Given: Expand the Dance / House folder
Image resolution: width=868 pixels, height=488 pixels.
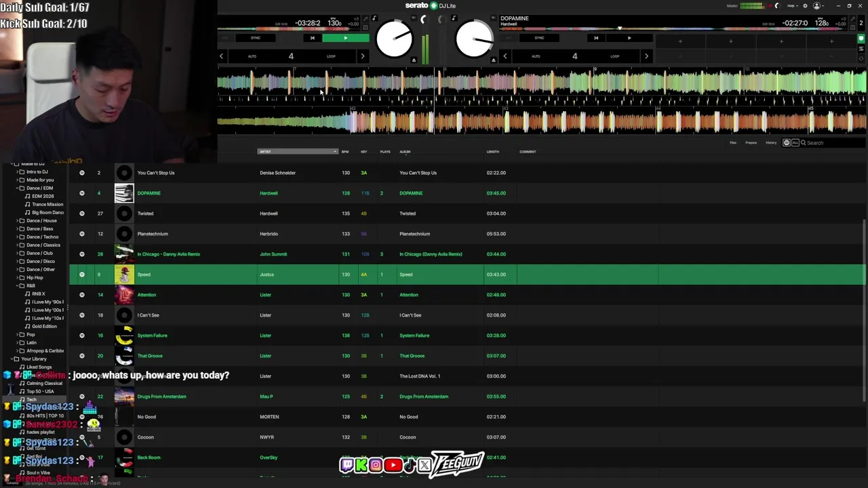Looking at the screenshot, I should click(17, 221).
